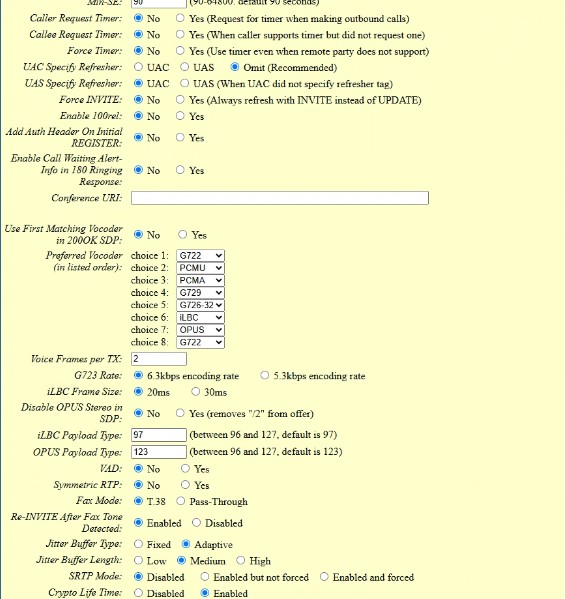This screenshot has height=599, width=566.
Task: Set Caller Request Timer to Yes
Action: point(180,18)
